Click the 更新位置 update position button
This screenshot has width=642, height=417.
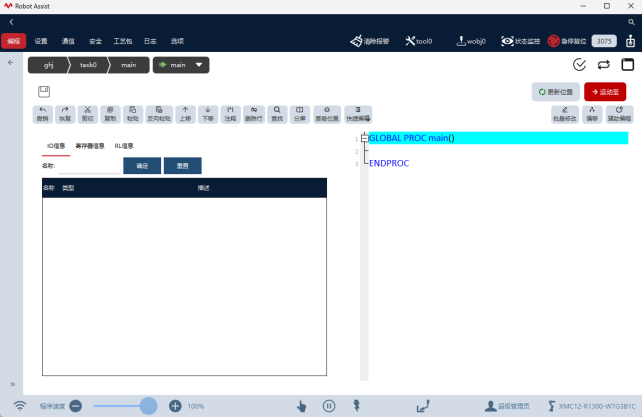(556, 92)
